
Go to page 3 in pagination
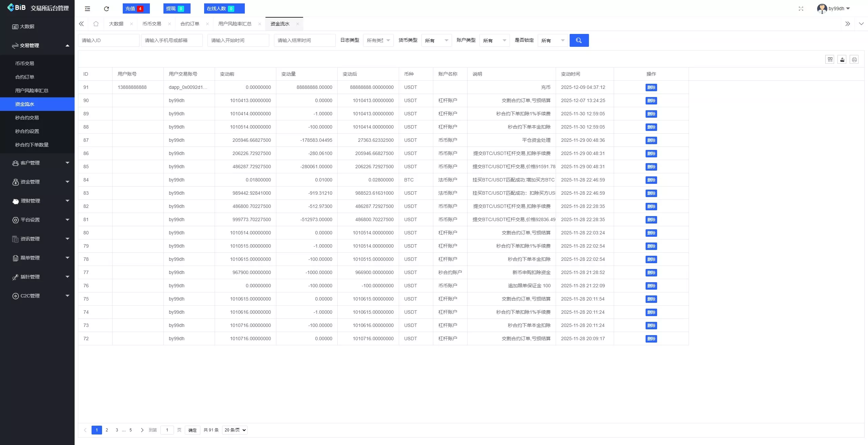pyautogui.click(x=117, y=430)
